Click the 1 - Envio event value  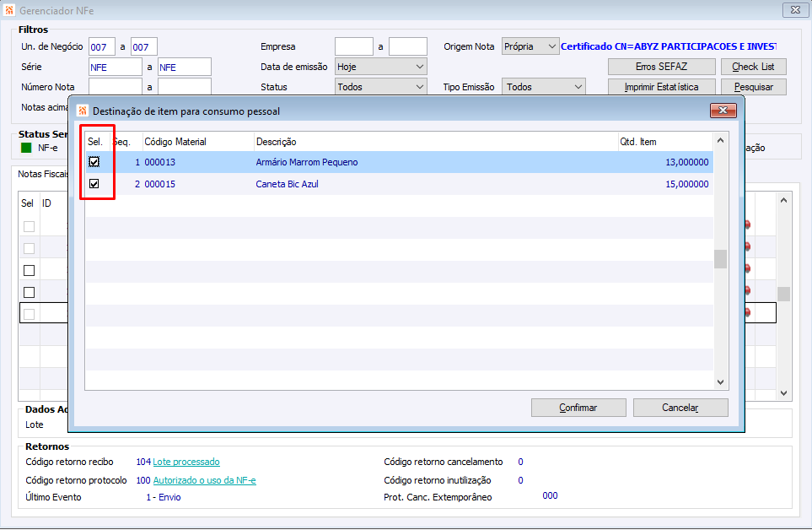(164, 497)
